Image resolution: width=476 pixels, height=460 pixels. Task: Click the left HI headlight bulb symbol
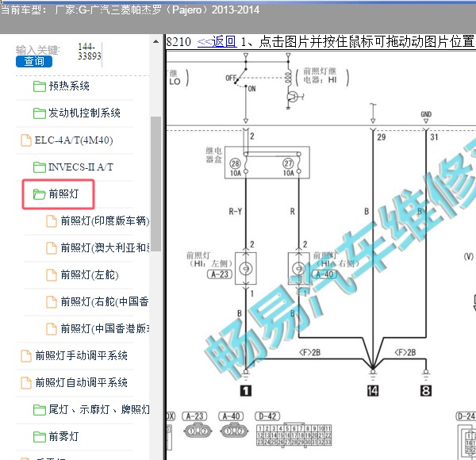click(246, 269)
